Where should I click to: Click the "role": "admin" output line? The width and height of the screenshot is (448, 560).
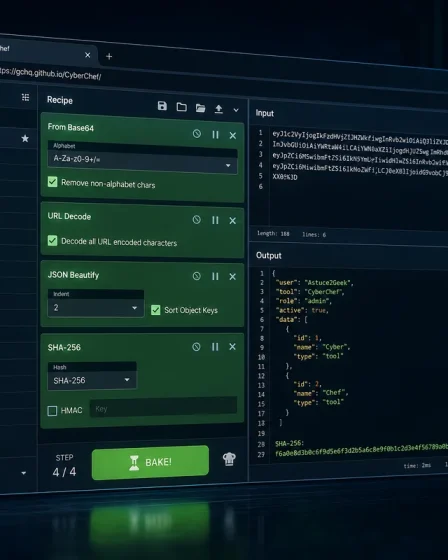[303, 301]
